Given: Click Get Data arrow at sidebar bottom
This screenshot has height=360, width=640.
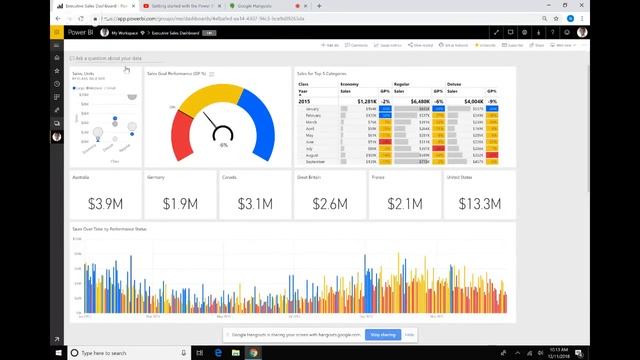Looking at the screenshot, I should (x=57, y=339).
